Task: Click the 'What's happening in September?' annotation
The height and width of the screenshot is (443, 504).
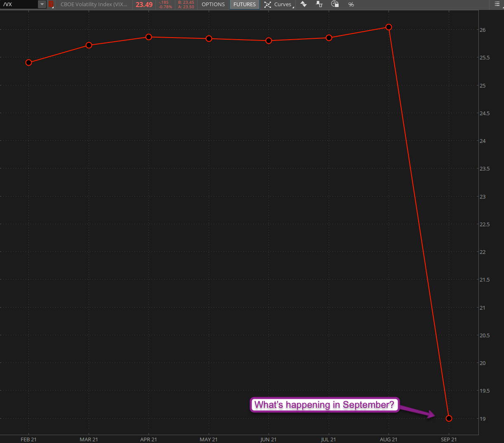Action: point(324,405)
